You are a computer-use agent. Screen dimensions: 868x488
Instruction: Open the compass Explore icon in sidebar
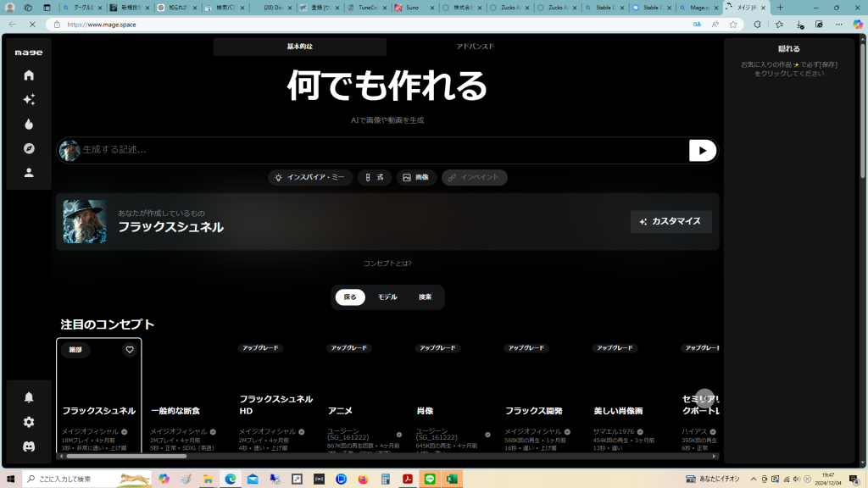pos(29,148)
